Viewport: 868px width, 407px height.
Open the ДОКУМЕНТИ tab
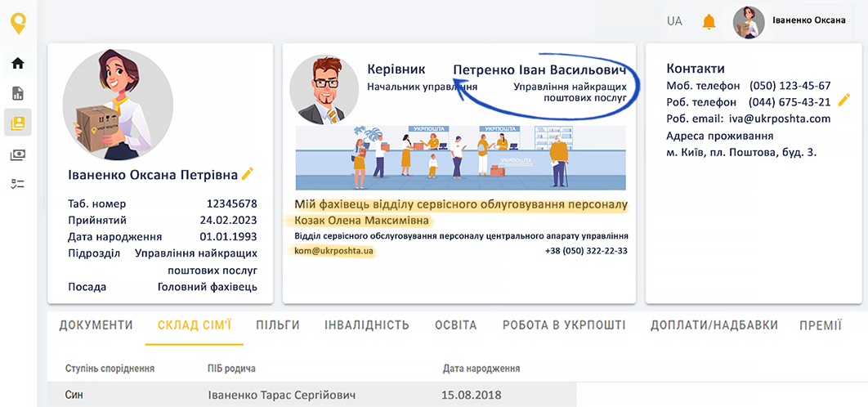96,325
